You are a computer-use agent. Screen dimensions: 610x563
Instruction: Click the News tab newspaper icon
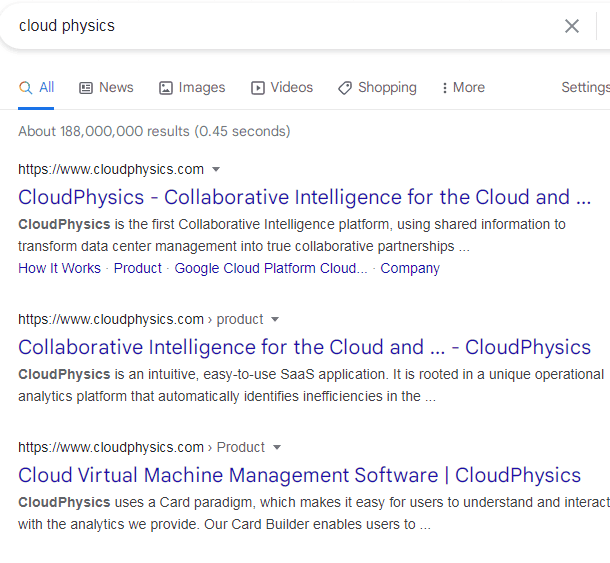[x=86, y=88]
